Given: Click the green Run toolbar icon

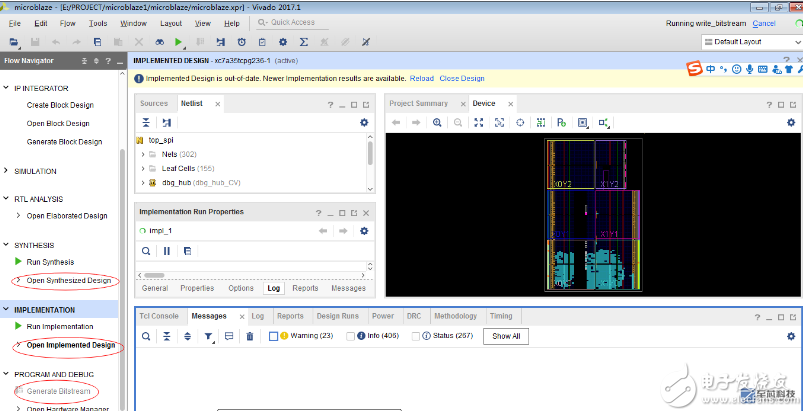Looking at the screenshot, I should [178, 42].
